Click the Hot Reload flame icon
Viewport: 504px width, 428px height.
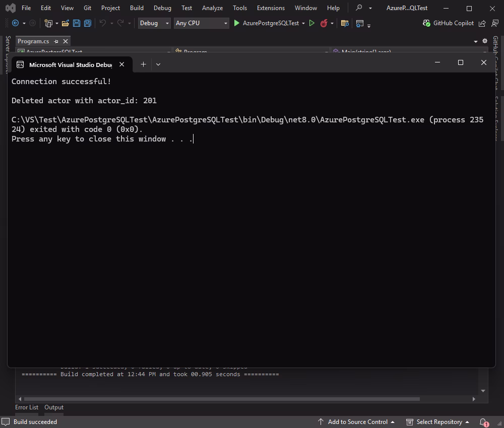pos(324,23)
